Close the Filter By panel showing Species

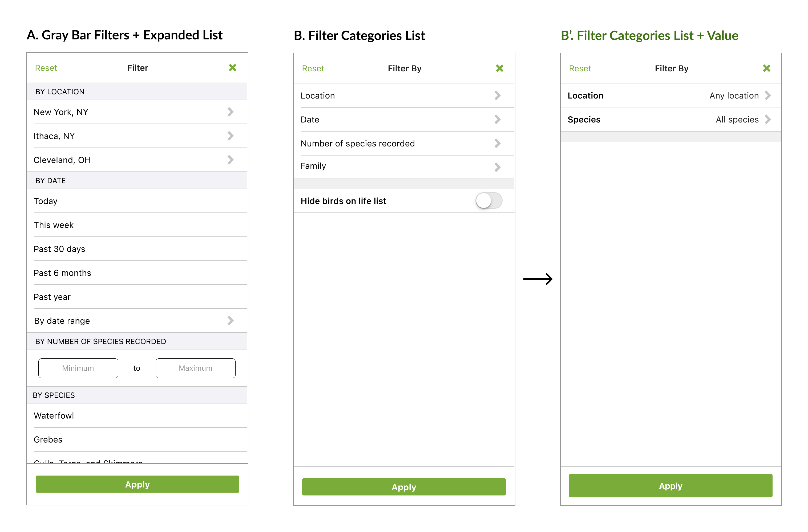pyautogui.click(x=766, y=68)
